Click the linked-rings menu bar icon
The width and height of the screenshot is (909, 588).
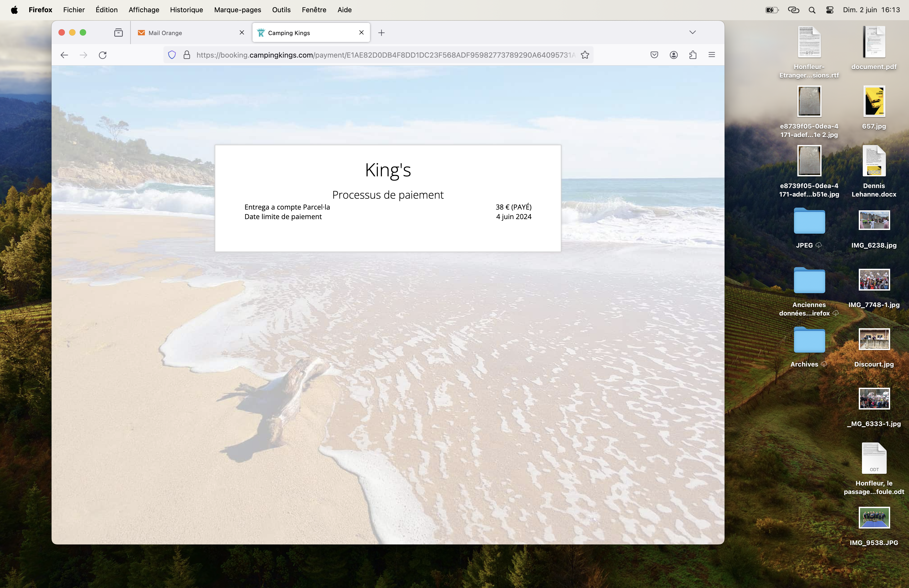click(x=793, y=10)
